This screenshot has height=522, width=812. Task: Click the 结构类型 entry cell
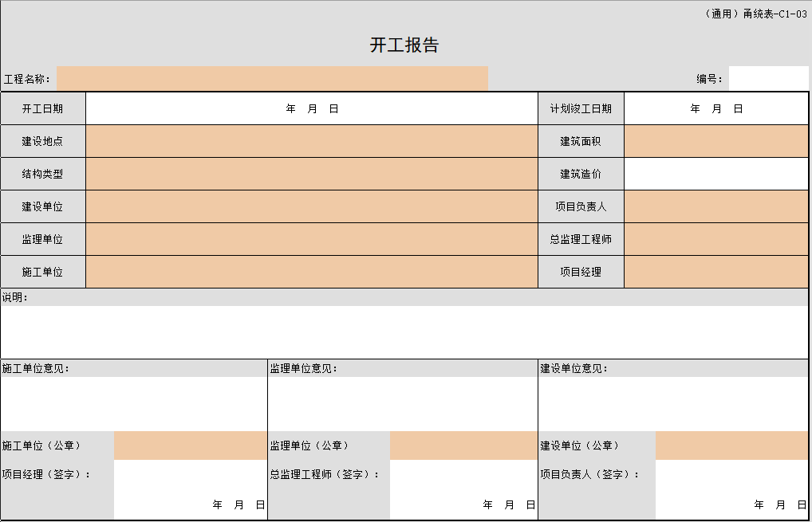(311, 174)
